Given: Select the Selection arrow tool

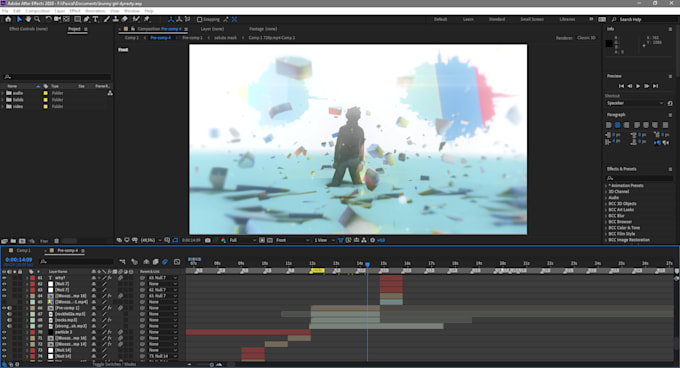Looking at the screenshot, I should click(x=19, y=19).
